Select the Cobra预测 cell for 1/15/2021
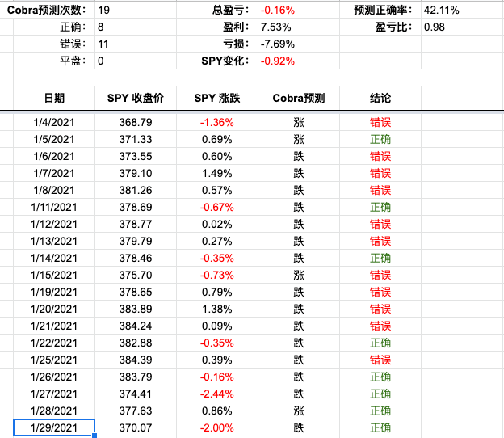504x438 pixels. pos(299,275)
